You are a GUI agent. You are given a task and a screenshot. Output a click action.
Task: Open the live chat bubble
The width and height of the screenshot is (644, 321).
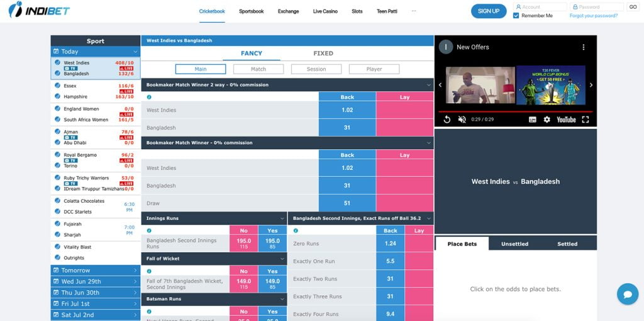[628, 295]
